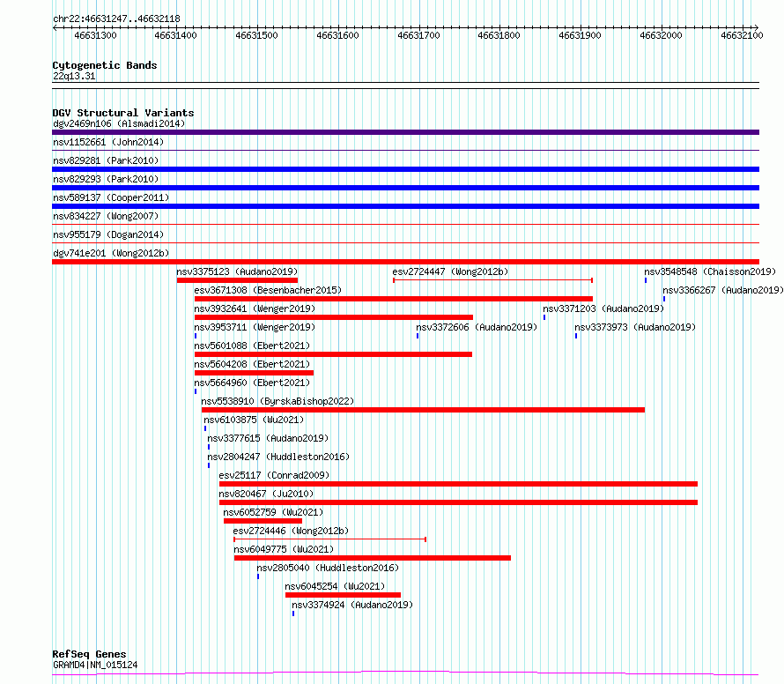Open nsv3953711 (Wenger2019) label
The height and width of the screenshot is (684, 784).
pos(255,327)
